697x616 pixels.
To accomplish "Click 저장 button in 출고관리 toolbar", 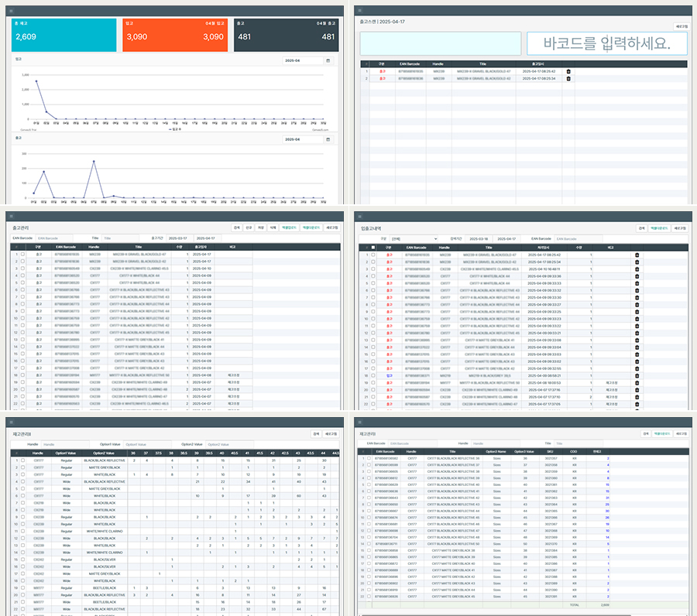I will [x=261, y=228].
